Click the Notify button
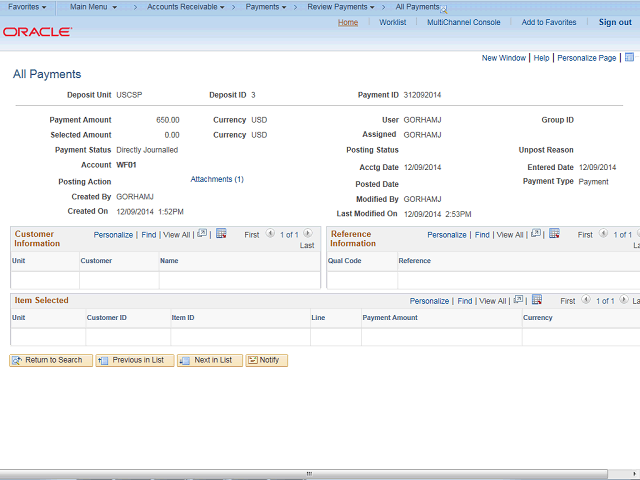640x480 pixels. (x=267, y=360)
